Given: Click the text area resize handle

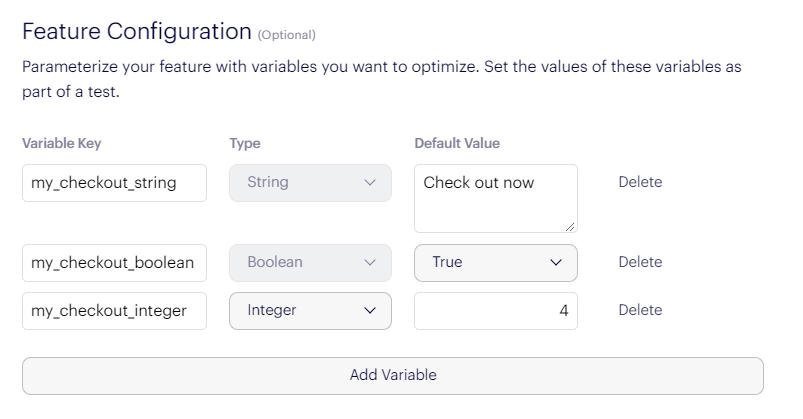Looking at the screenshot, I should (x=571, y=226).
